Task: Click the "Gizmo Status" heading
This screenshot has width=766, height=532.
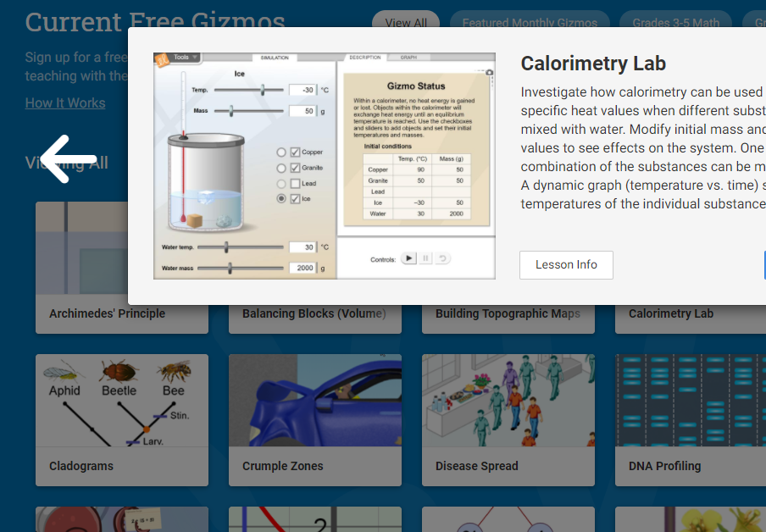Action: [416, 86]
